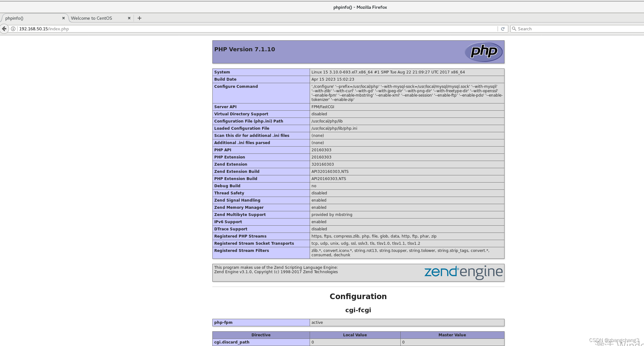Select the IPv6 Support label

(228, 222)
